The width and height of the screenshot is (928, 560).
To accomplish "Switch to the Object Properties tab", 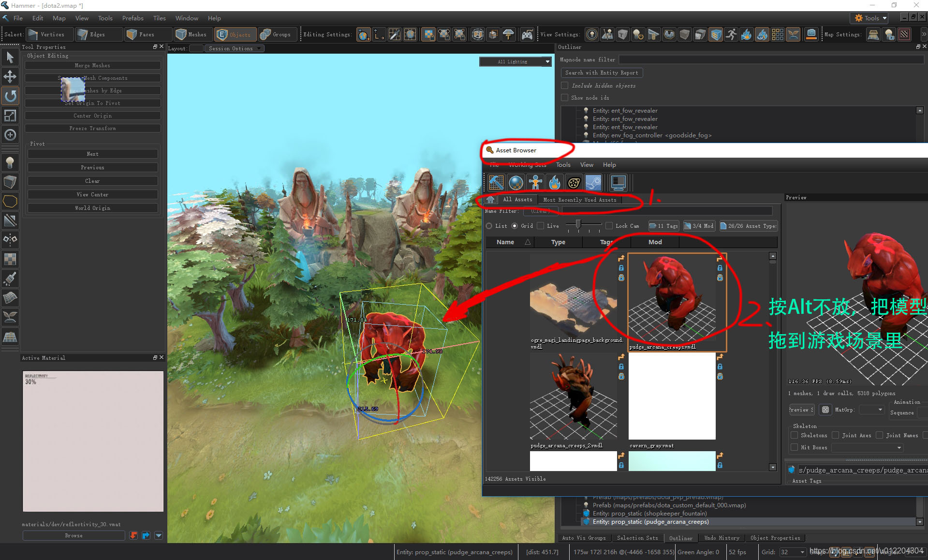I will tap(775, 538).
